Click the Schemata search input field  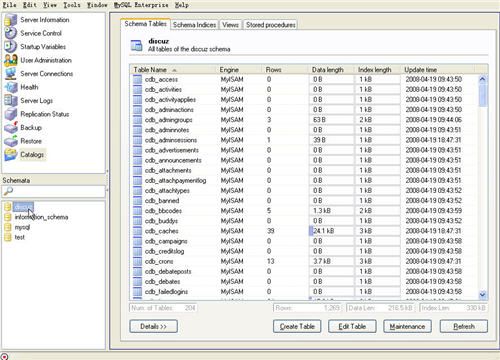54,191
